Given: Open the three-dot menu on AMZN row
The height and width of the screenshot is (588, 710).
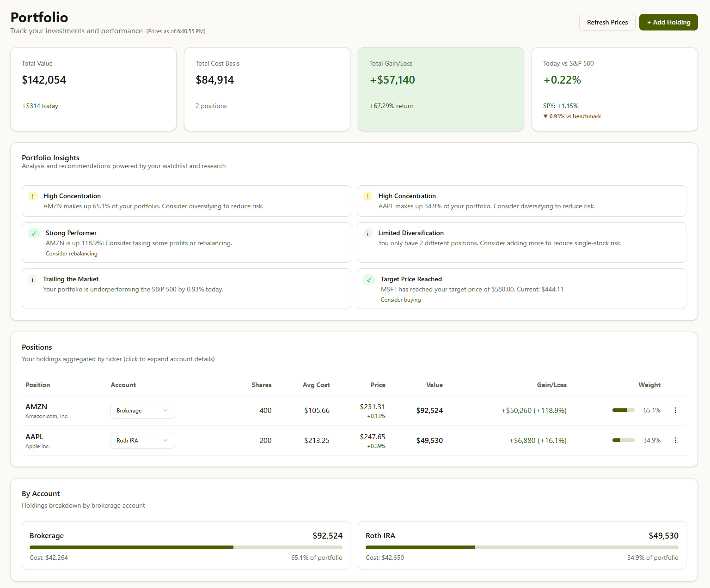Looking at the screenshot, I should pyautogui.click(x=675, y=410).
